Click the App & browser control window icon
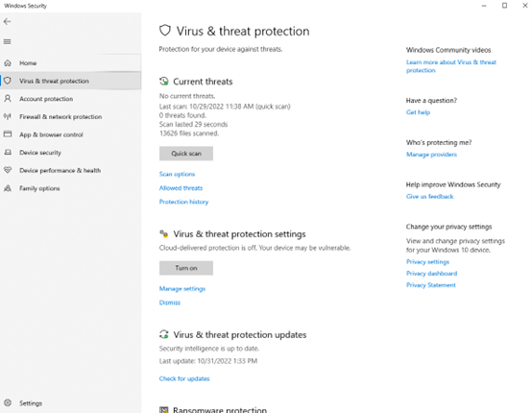Image resolution: width=532 pixels, height=413 pixels. tap(8, 134)
